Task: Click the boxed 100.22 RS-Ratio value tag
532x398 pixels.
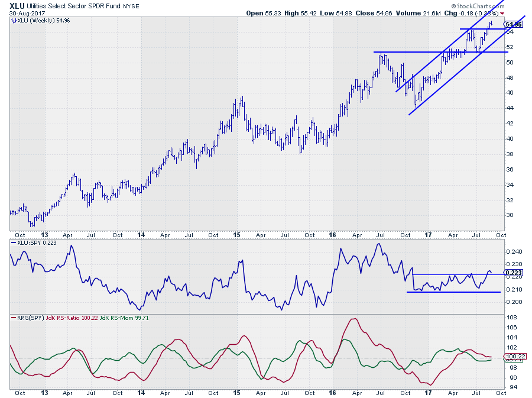Action: (x=515, y=356)
